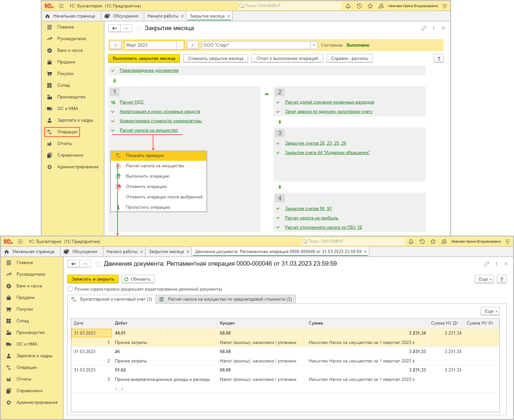514x420 pixels.
Task: Add Движения документа to favorites star
Action: [98, 264]
